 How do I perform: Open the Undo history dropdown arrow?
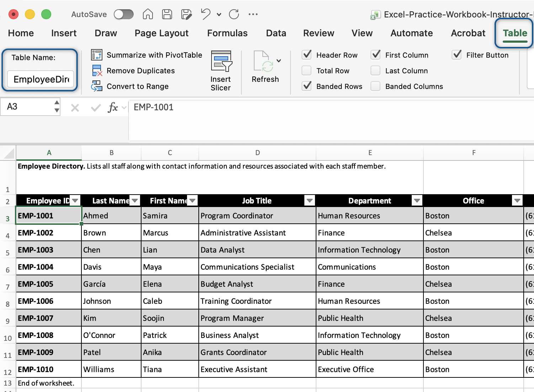coord(219,15)
